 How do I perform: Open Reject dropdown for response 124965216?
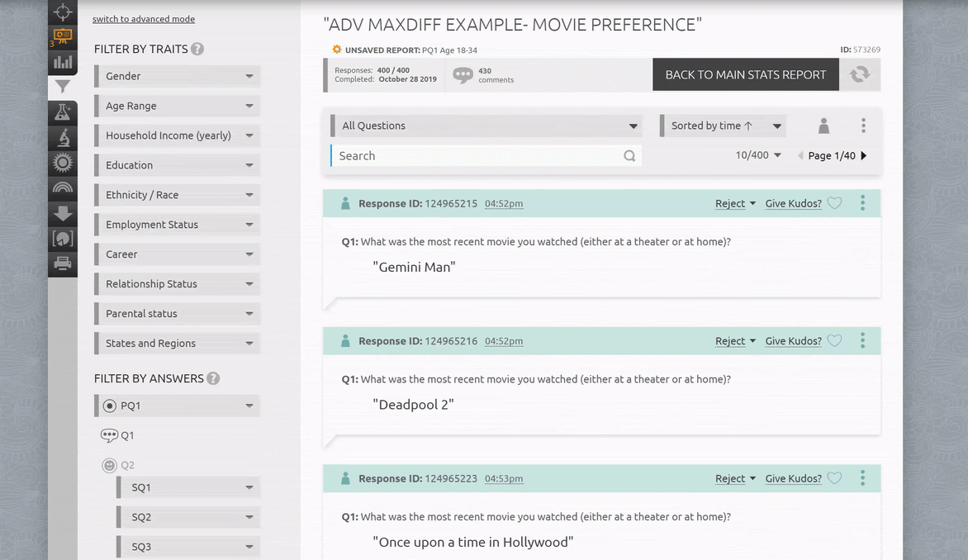tap(735, 341)
